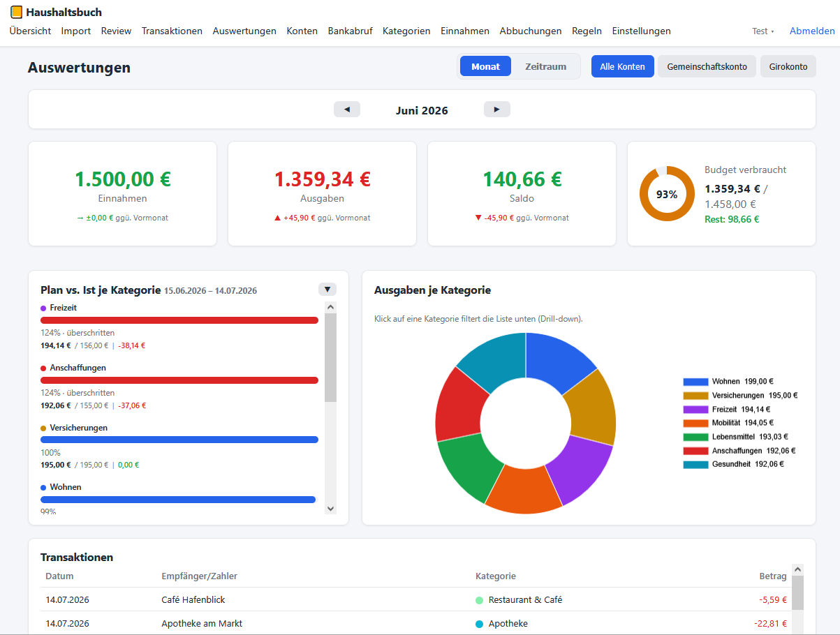Click the Gesundheit legend color swatch
This screenshot has width=840, height=635.
coord(695,465)
